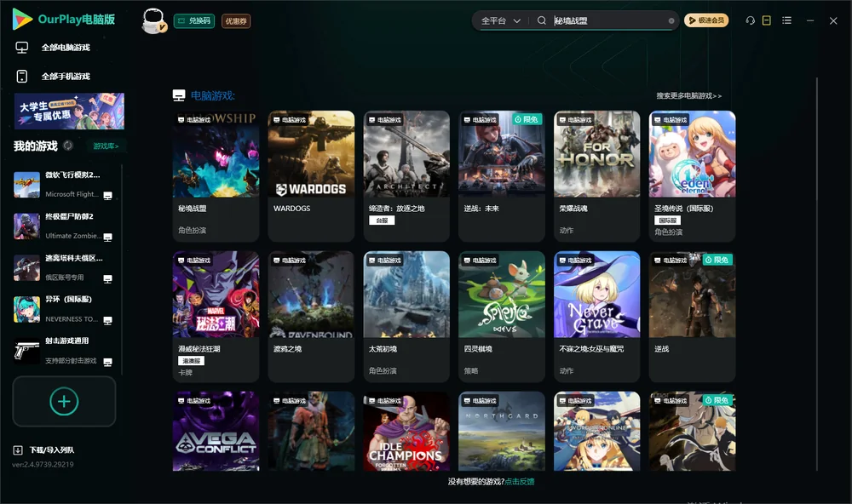Open the 四灵棋境 game card
Image resolution: width=852 pixels, height=504 pixels.
[x=502, y=317]
